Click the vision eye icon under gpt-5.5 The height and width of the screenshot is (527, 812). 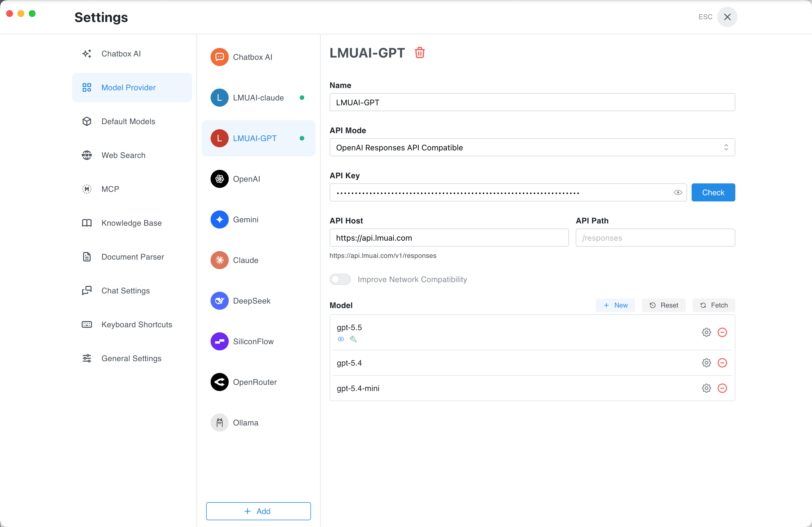[341, 339]
